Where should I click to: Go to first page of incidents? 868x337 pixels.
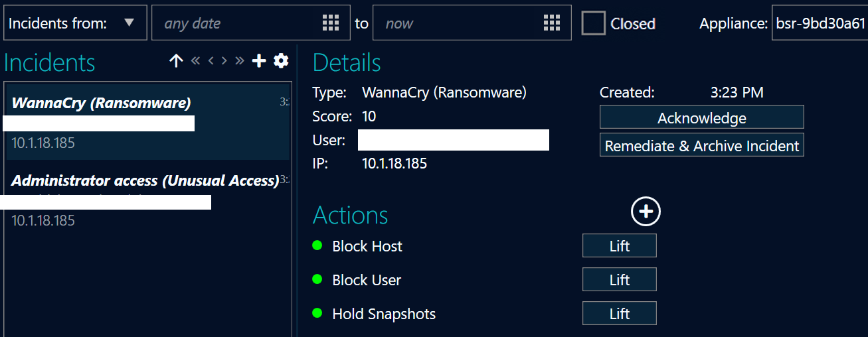tap(195, 61)
